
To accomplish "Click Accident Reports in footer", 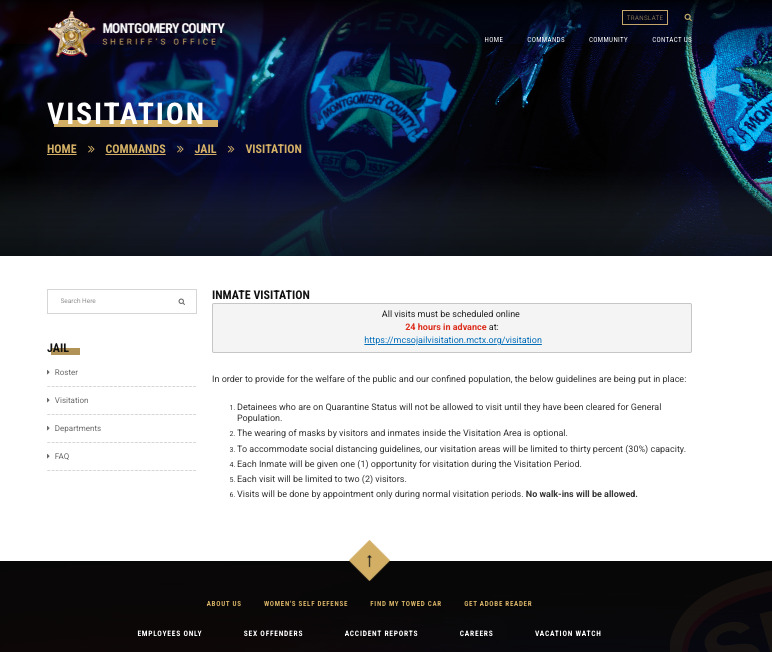I will pos(381,633).
